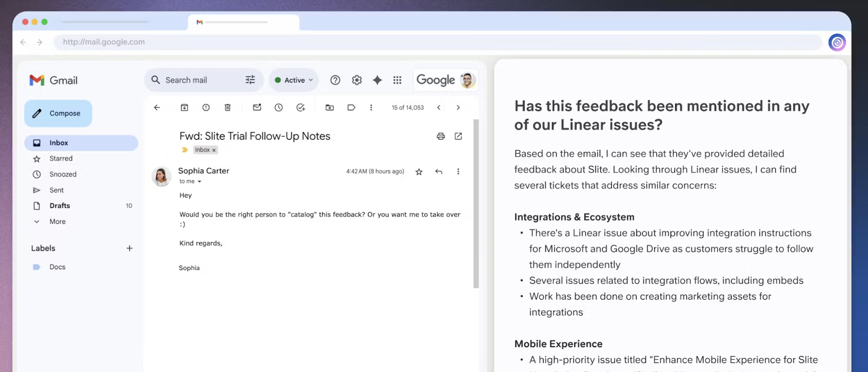Click the Sophia Carter sender name
The image size is (868, 372).
pos(204,171)
